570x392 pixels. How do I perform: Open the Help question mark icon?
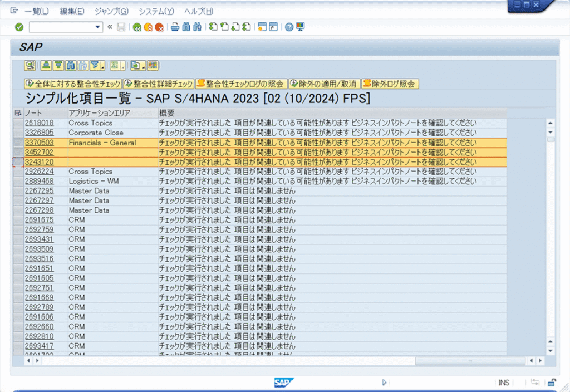pos(289,27)
